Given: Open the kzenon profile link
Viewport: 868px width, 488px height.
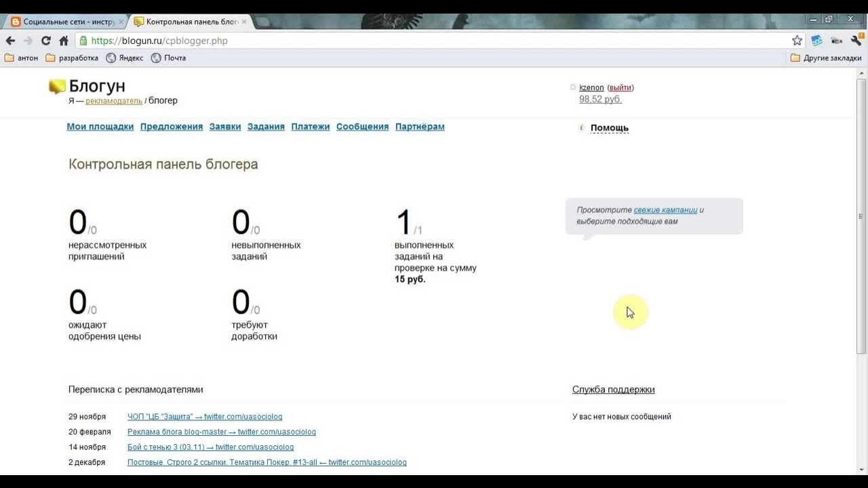Looking at the screenshot, I should (x=591, y=87).
